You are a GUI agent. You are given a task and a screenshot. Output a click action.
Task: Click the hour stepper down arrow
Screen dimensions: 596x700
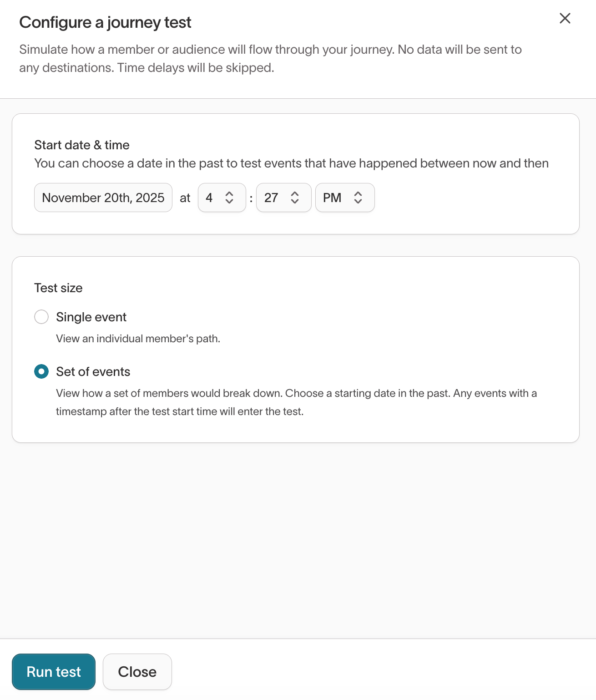click(229, 202)
